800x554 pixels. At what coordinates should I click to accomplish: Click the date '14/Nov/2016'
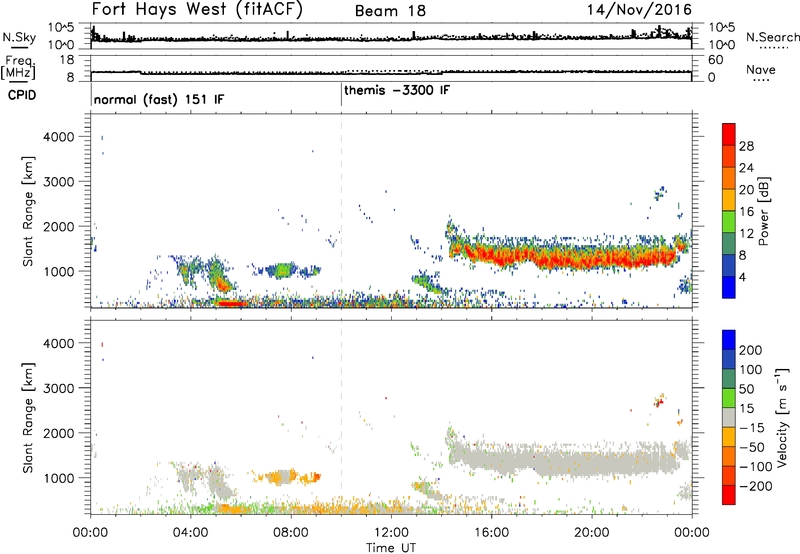(x=639, y=10)
